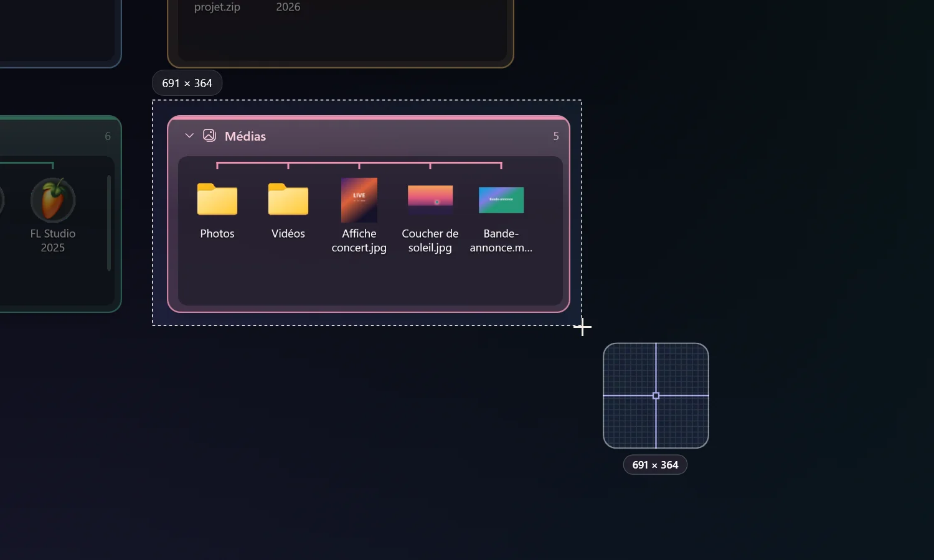Open the Vidéos folder
934x560 pixels.
coord(288,199)
